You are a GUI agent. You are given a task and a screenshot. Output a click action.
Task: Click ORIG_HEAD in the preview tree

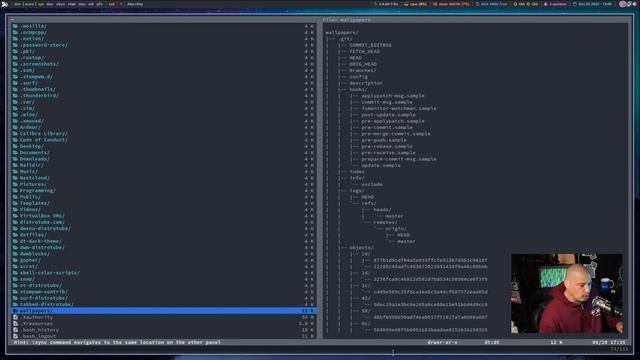(x=363, y=64)
